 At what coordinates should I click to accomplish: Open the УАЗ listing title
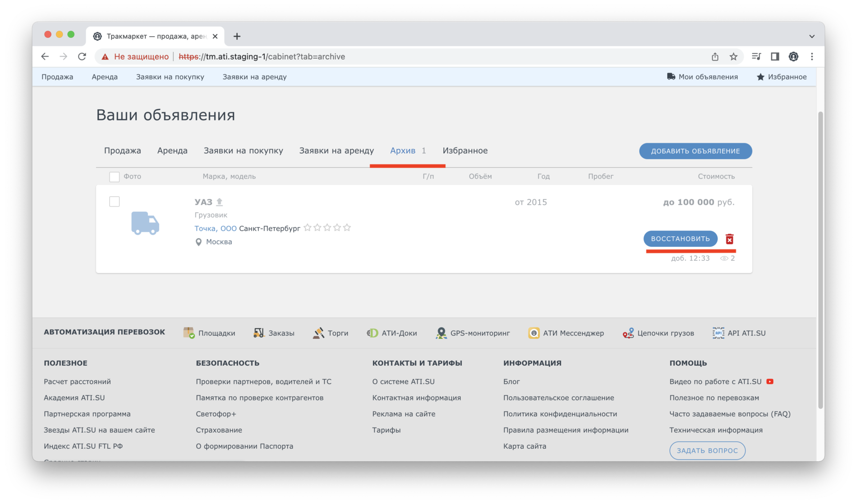[204, 202]
